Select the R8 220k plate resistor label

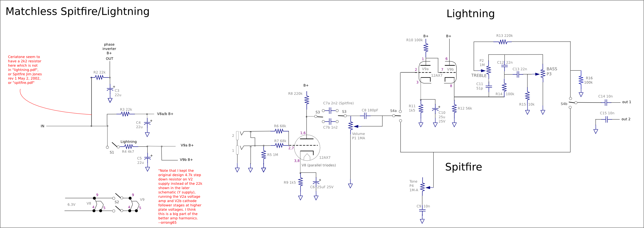coord(295,94)
